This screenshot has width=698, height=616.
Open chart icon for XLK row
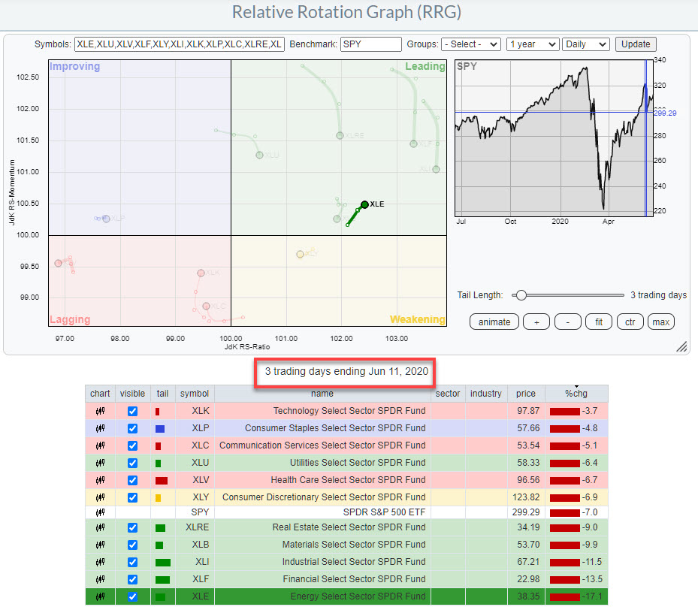[99, 411]
